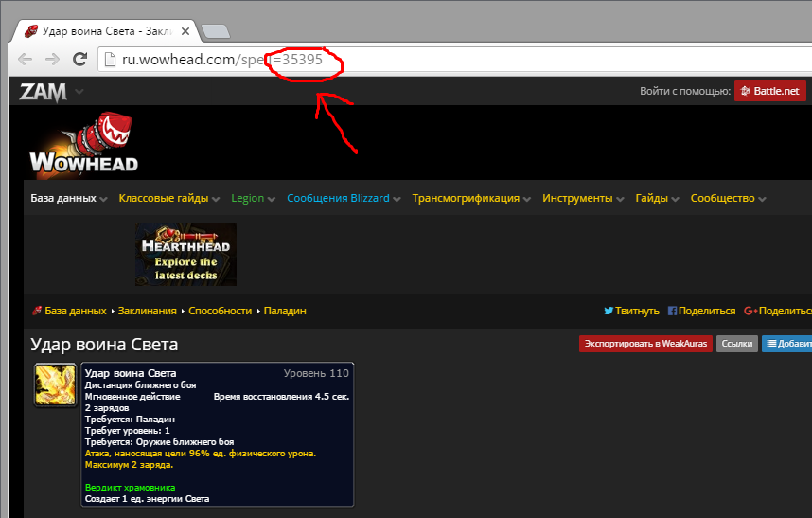Open the Трансмогрификация menu
The image size is (812, 518).
(x=471, y=198)
